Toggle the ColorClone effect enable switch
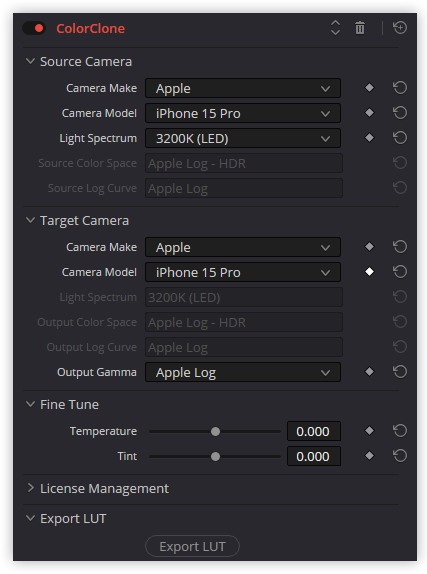 [x=34, y=28]
